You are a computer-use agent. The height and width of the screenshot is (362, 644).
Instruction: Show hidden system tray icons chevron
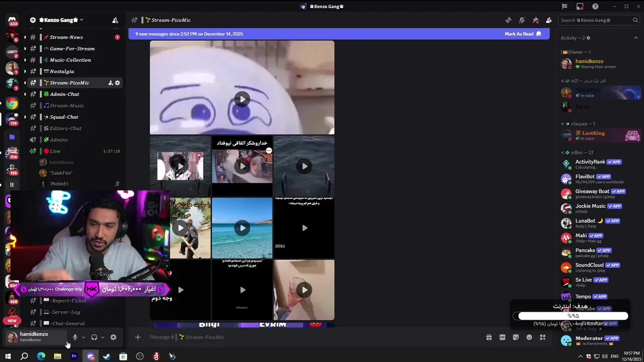pos(580,356)
